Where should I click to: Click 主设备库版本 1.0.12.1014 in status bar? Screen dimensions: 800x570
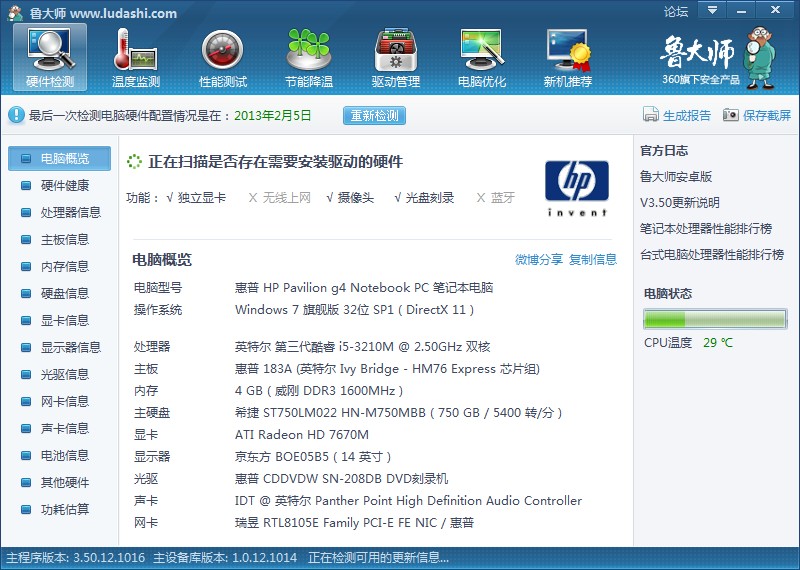tap(225, 558)
